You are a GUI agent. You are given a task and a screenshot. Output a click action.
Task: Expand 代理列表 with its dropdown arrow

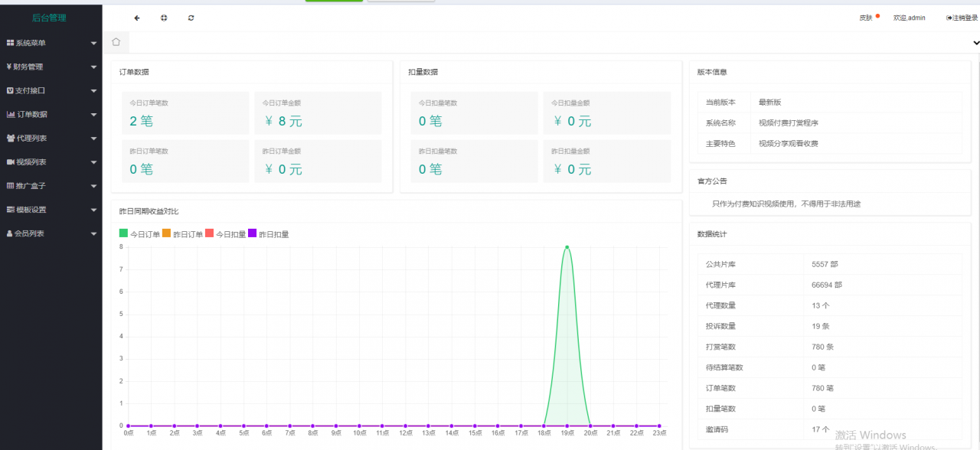93,139
